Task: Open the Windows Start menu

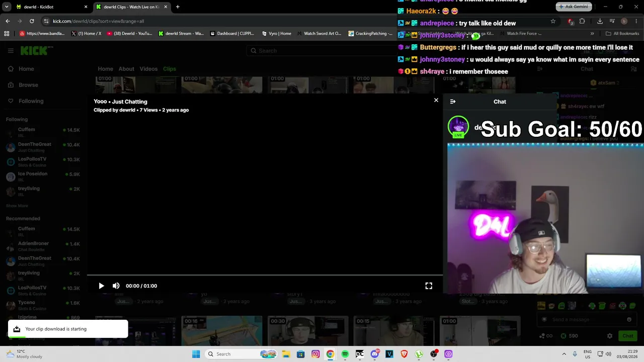Action: pos(196,354)
